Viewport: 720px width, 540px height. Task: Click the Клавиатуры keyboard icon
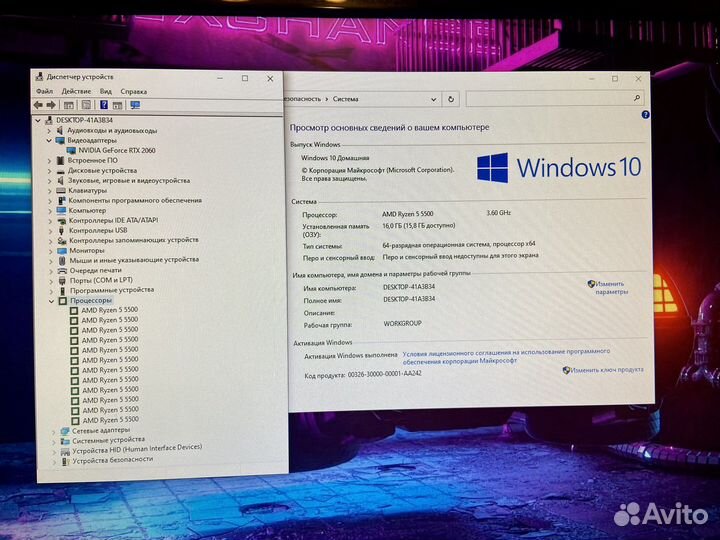pyautogui.click(x=61, y=190)
